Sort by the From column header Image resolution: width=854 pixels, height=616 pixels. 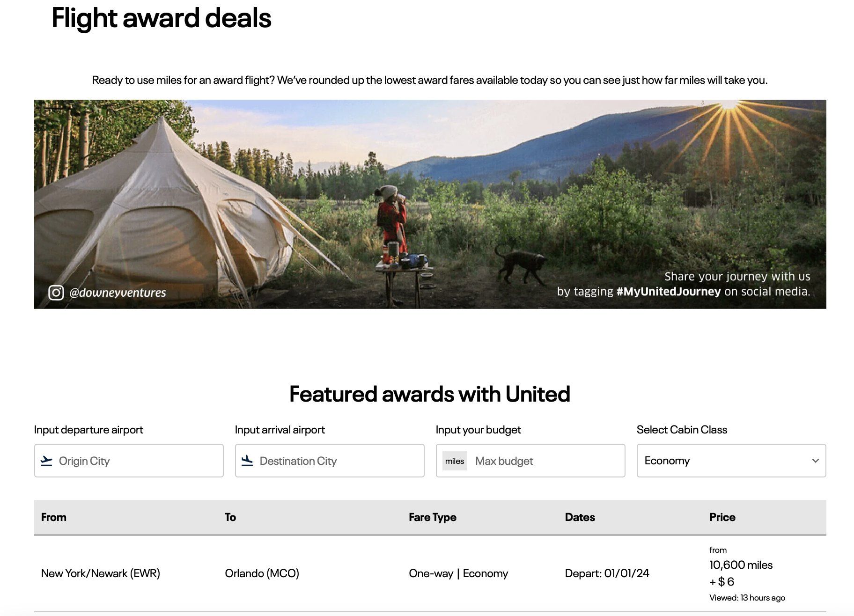(x=54, y=517)
